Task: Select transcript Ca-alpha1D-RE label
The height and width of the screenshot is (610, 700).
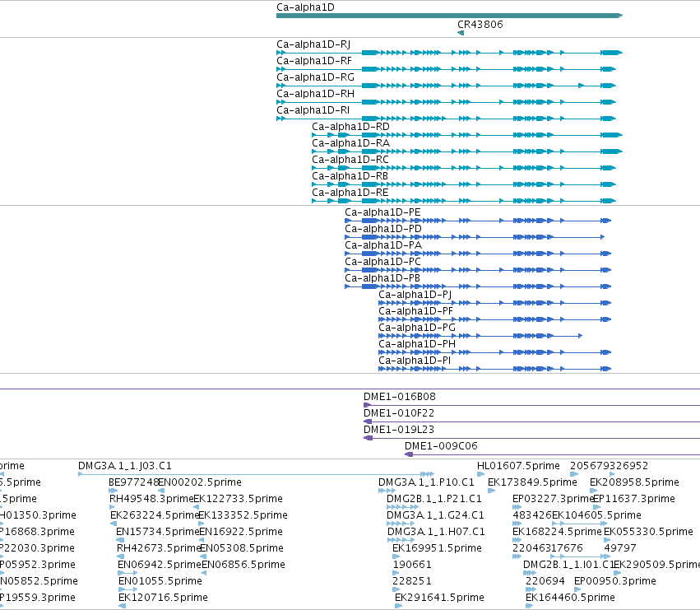Action: point(350,193)
